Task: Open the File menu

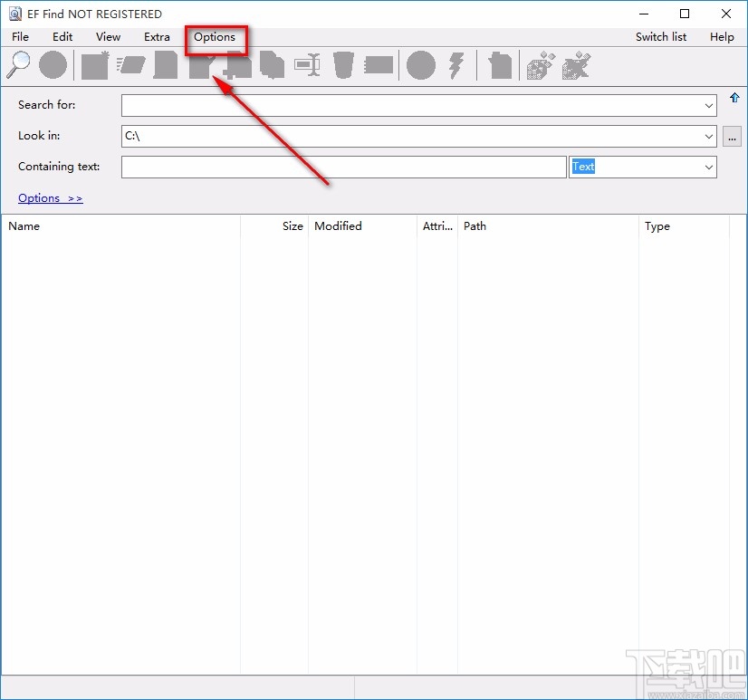Action: coord(20,37)
